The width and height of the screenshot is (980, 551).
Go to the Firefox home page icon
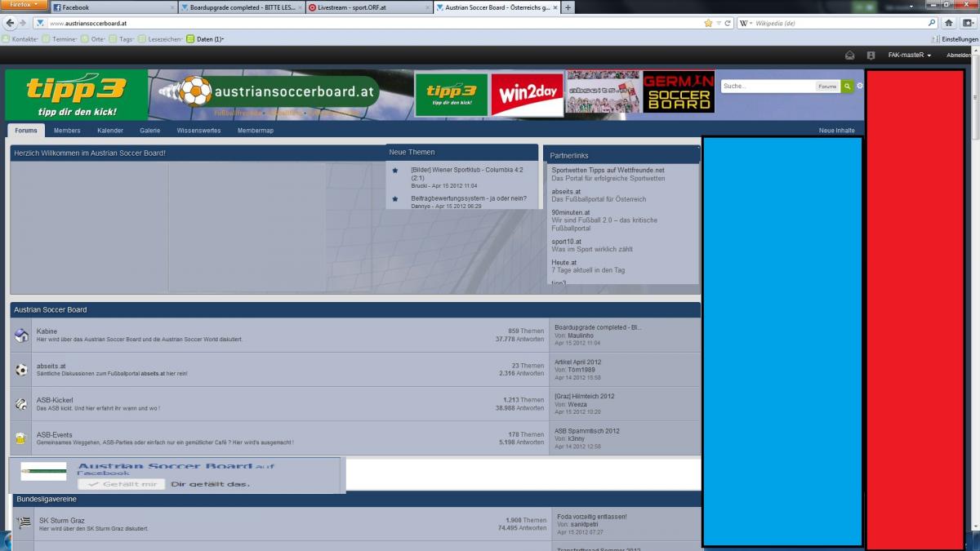(x=949, y=23)
